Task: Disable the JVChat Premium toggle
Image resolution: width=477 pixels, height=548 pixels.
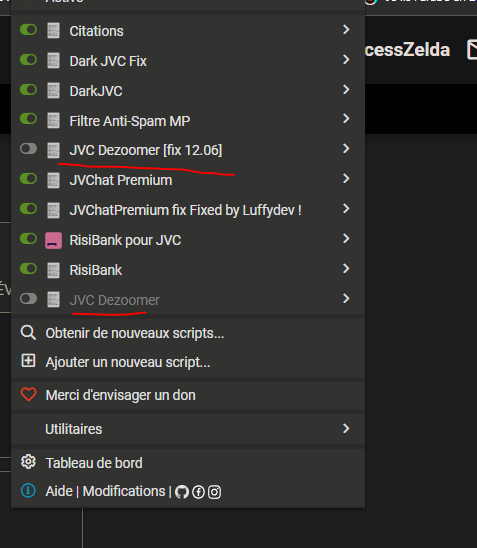Action: (x=28, y=179)
